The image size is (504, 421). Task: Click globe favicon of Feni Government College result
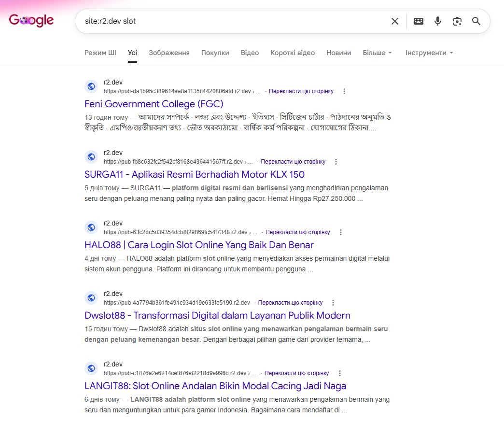coord(91,86)
